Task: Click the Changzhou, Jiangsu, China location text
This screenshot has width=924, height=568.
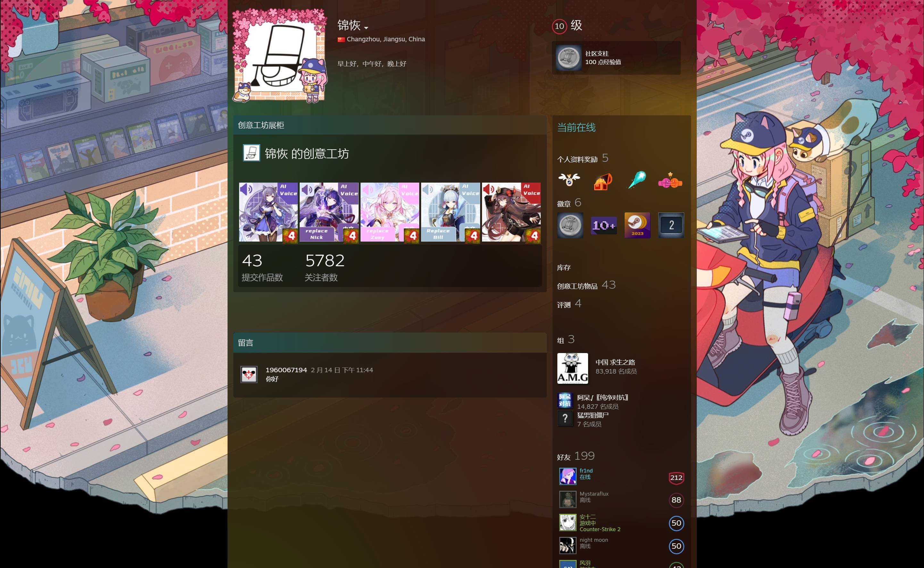Action: [x=386, y=39]
